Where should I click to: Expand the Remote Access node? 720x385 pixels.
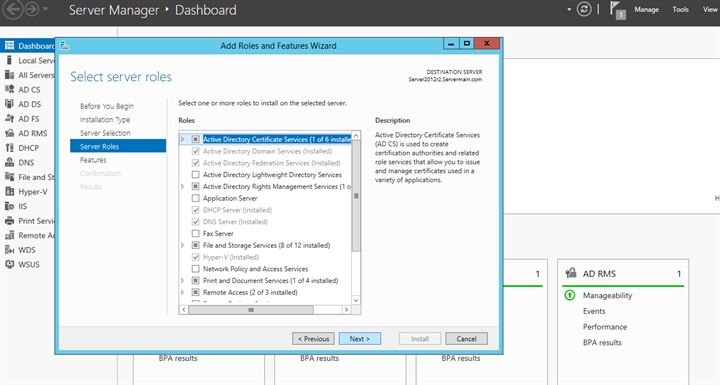(183, 292)
